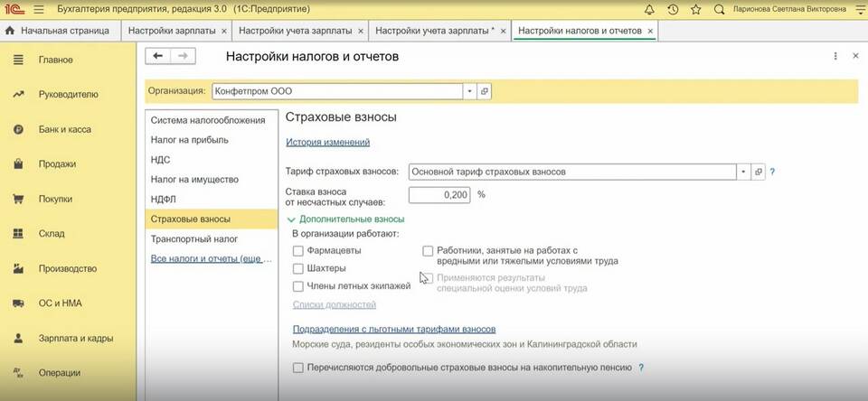Open Зарплата и кадры sidebar section
Viewport: 868px width, 401px height.
pos(75,338)
